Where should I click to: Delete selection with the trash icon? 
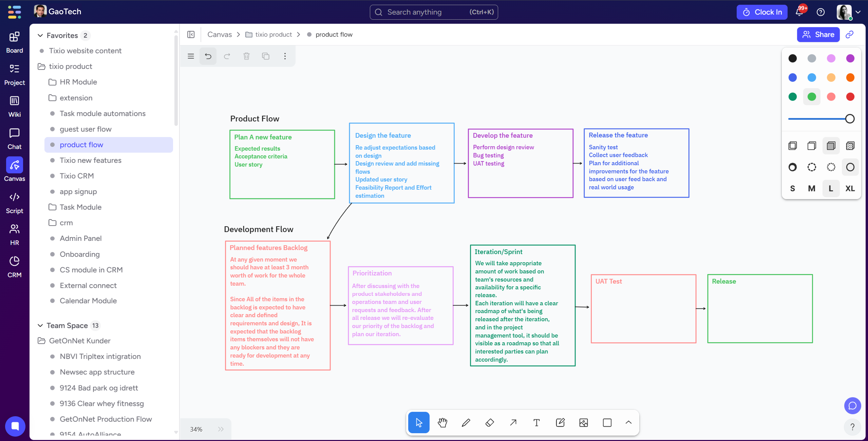coord(246,56)
